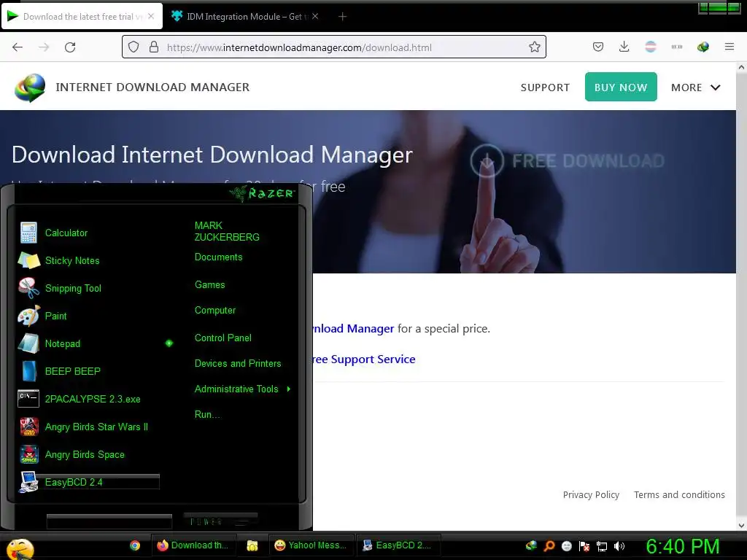Open the network tray icon
This screenshot has width=747, height=560.
(602, 545)
